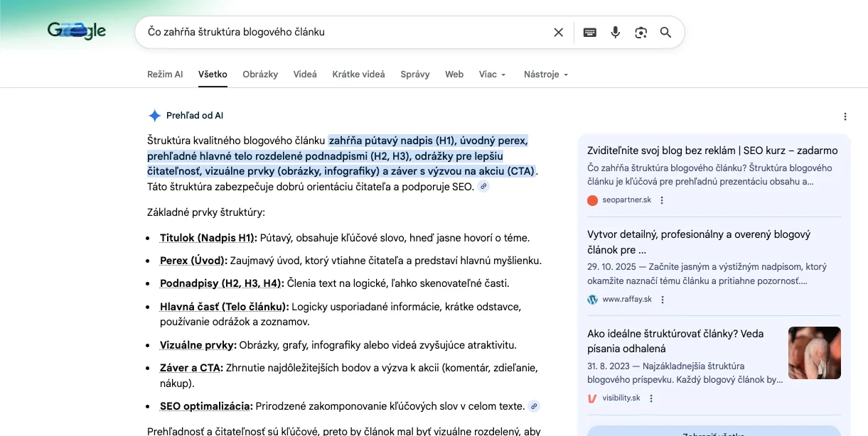Expand the Viac dropdown menu
The height and width of the screenshot is (436, 868).
(492, 75)
